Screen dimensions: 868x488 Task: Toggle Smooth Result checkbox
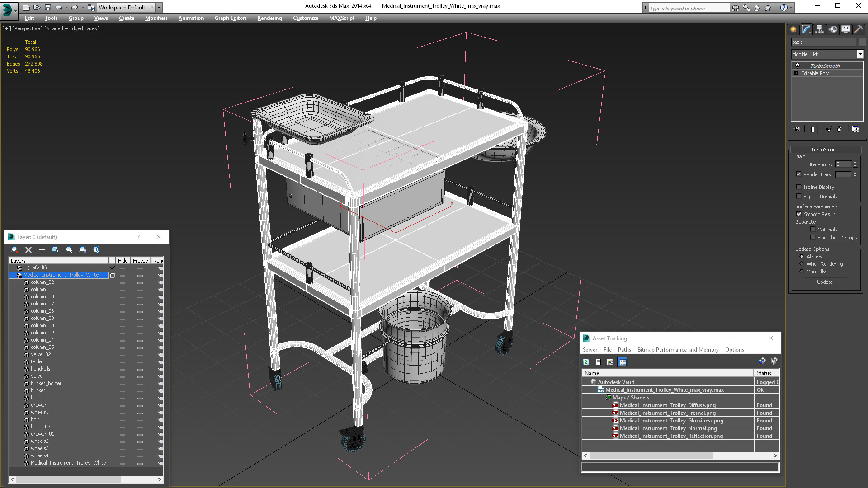click(799, 214)
